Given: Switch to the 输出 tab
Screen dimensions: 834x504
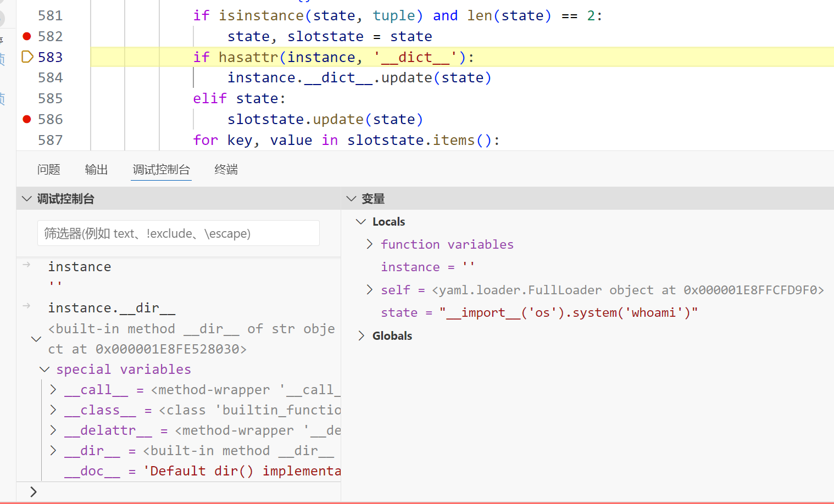Looking at the screenshot, I should pyautogui.click(x=96, y=170).
